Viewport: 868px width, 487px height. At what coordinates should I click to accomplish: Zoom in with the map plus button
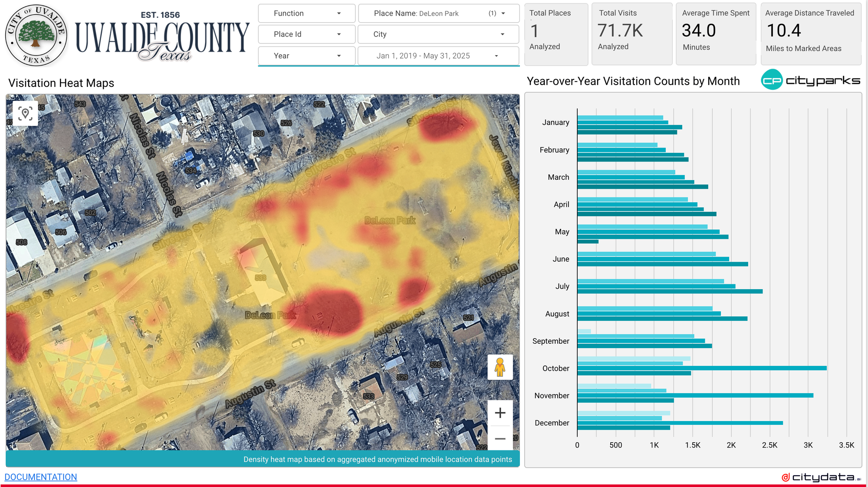point(500,413)
